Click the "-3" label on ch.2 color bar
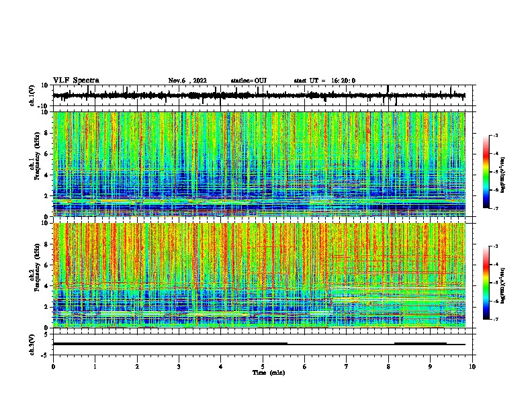532x411 pixels. click(495, 246)
